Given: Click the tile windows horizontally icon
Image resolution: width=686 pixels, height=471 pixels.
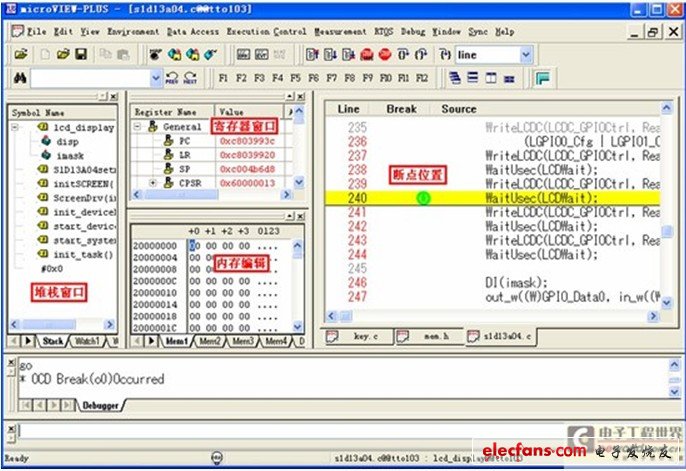Looking at the screenshot, I should [473, 78].
